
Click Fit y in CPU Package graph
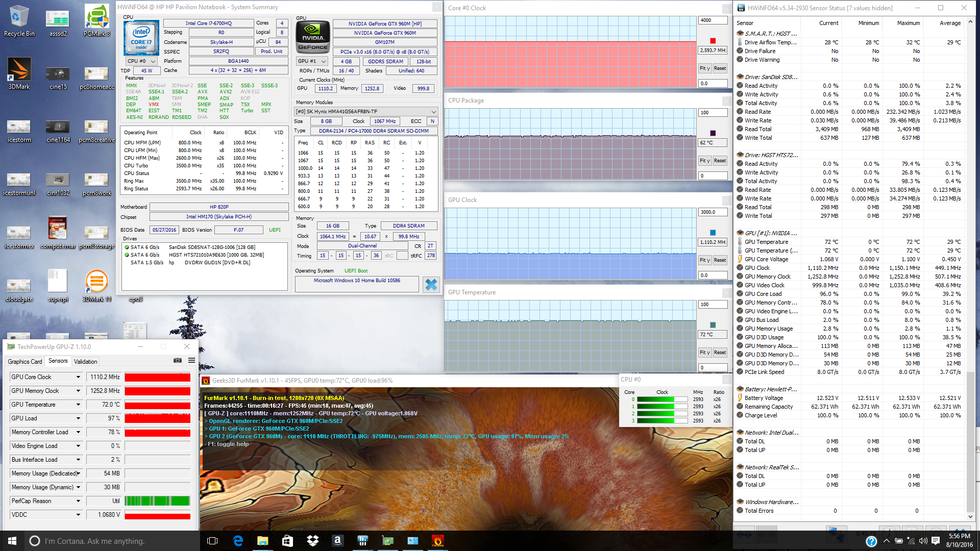point(705,161)
